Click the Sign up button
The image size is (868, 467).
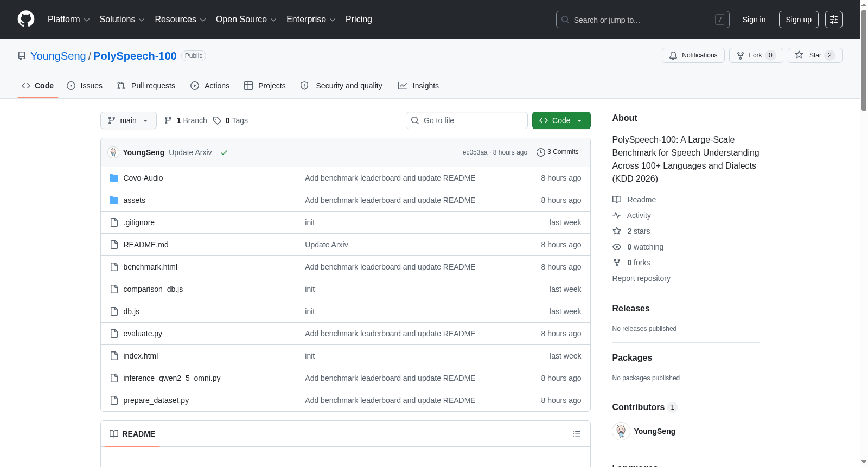pos(799,20)
